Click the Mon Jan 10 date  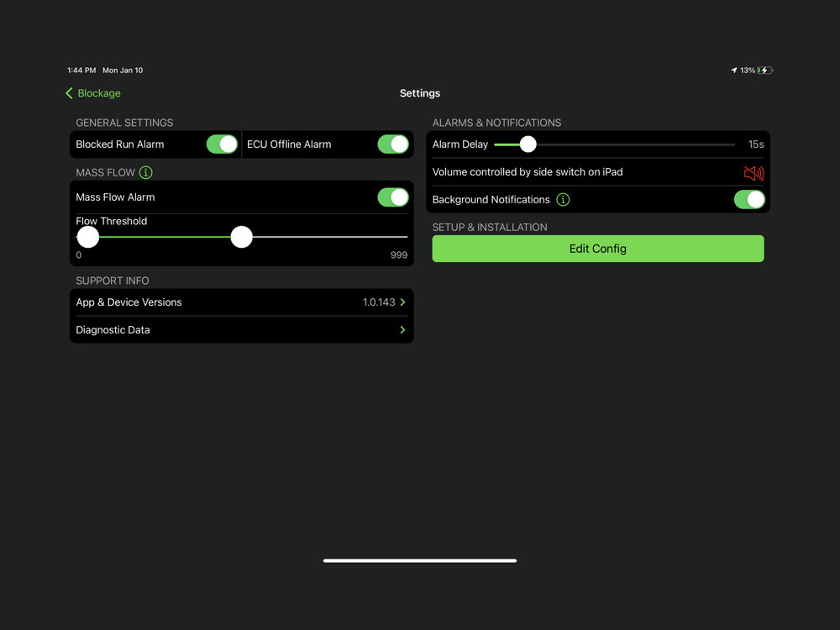[123, 71]
